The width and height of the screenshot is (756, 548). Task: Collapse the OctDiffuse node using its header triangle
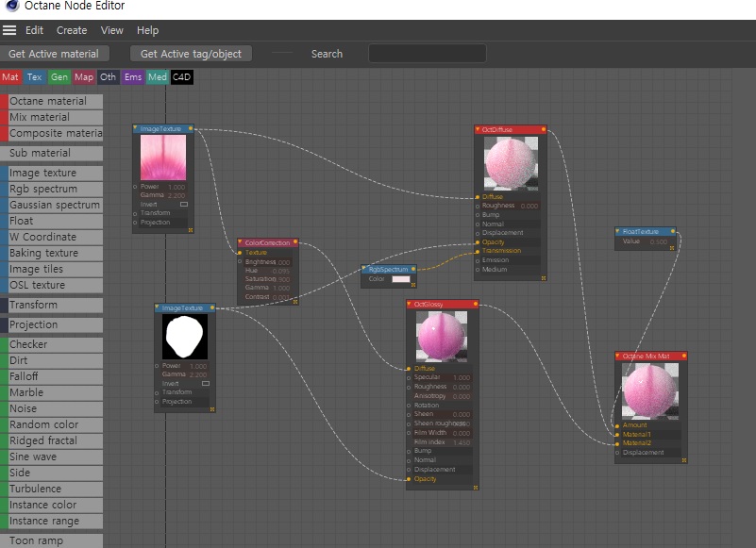tap(478, 129)
